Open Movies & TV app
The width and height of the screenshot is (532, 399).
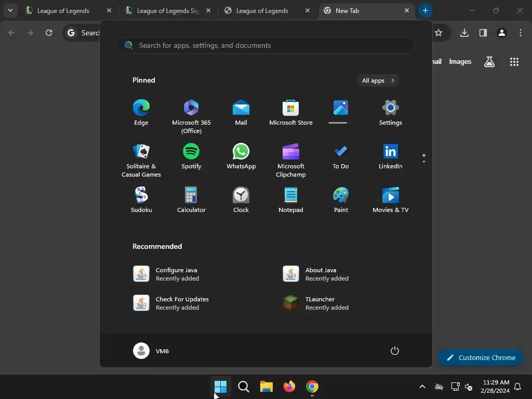point(391,200)
